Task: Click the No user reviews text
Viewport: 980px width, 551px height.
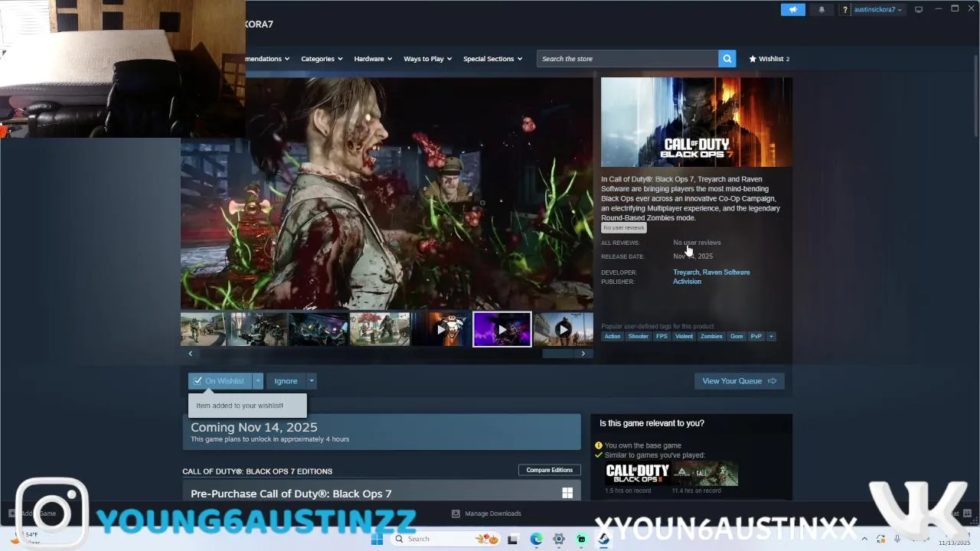Action: click(697, 243)
